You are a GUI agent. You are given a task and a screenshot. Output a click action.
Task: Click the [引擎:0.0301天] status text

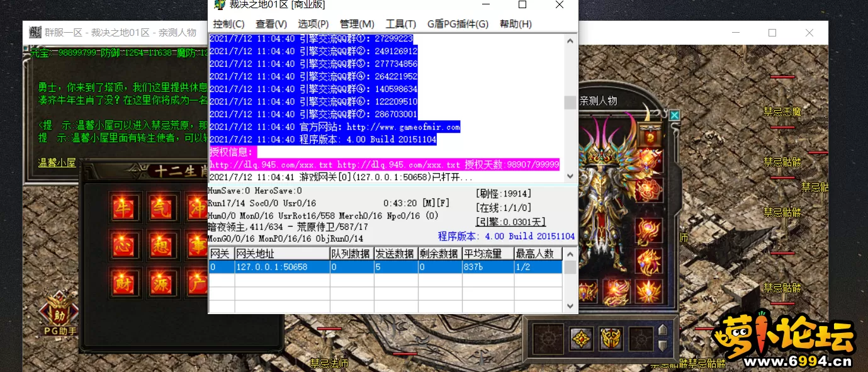[x=510, y=222]
